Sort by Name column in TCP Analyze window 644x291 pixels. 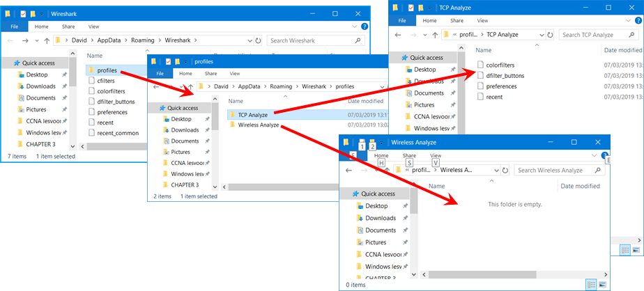tap(484, 50)
